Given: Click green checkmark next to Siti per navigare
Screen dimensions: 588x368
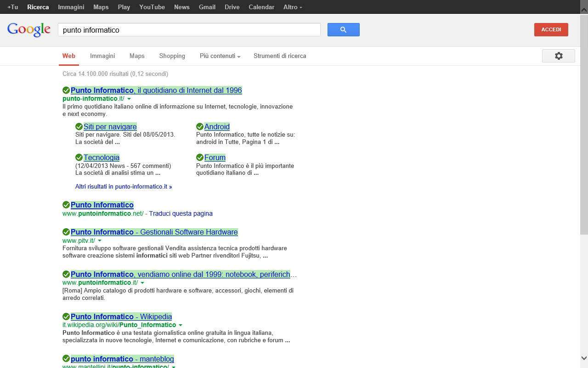Looking at the screenshot, I should pyautogui.click(x=79, y=126).
